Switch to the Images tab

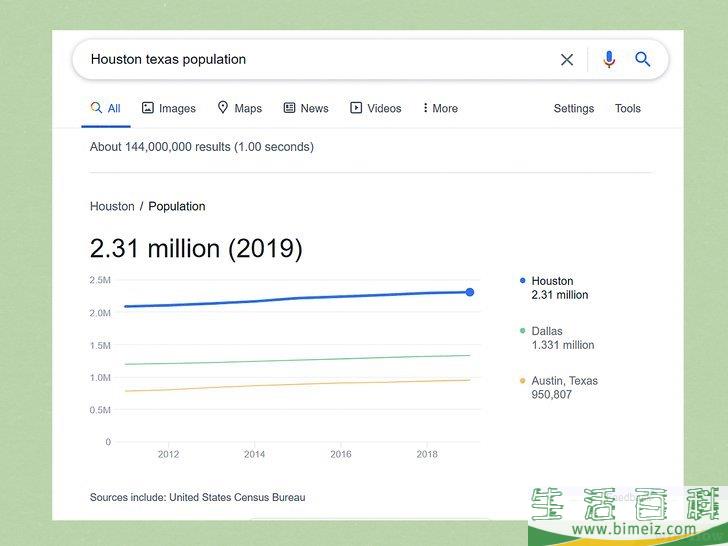click(x=169, y=108)
